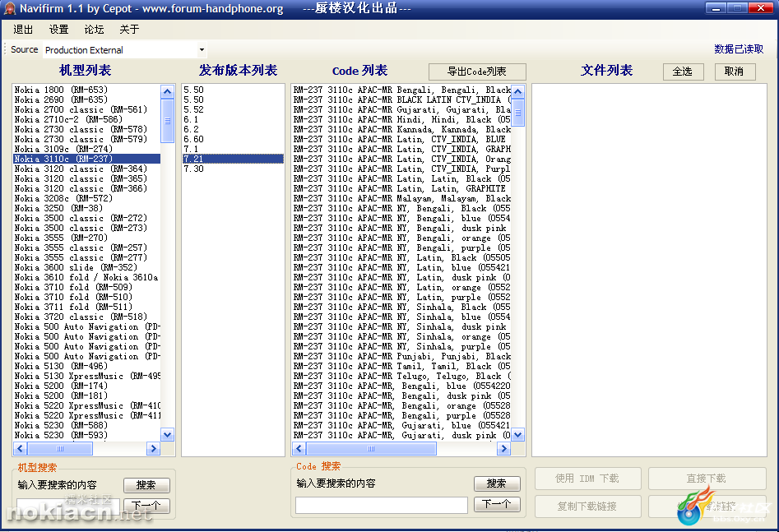The width and height of the screenshot is (779, 532).
Task: Click the 导出Code列表 button
Action: click(477, 72)
